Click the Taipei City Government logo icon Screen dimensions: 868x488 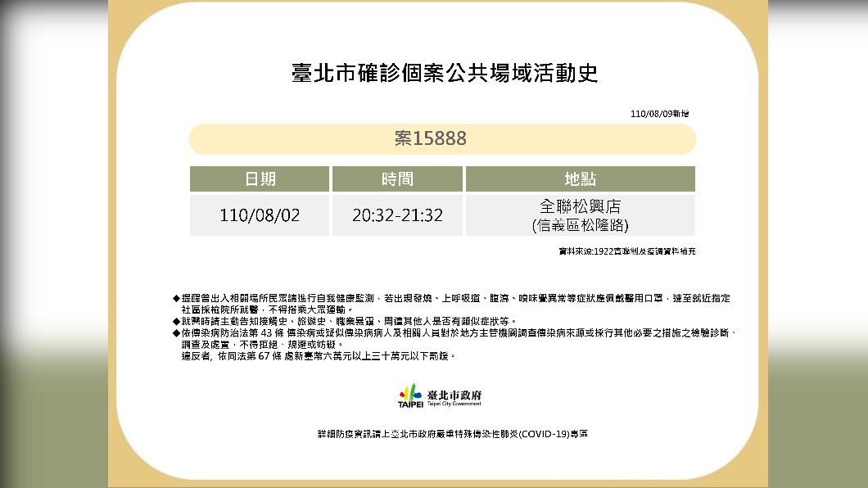click(410, 395)
